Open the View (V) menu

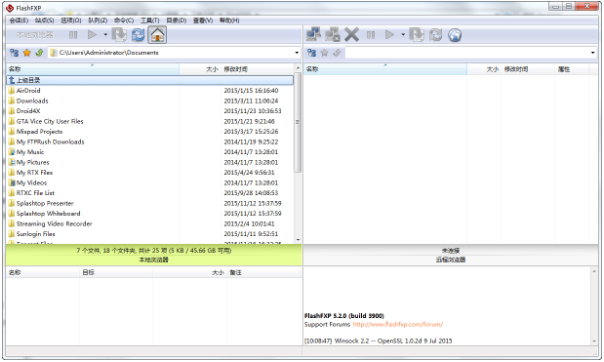203,20
